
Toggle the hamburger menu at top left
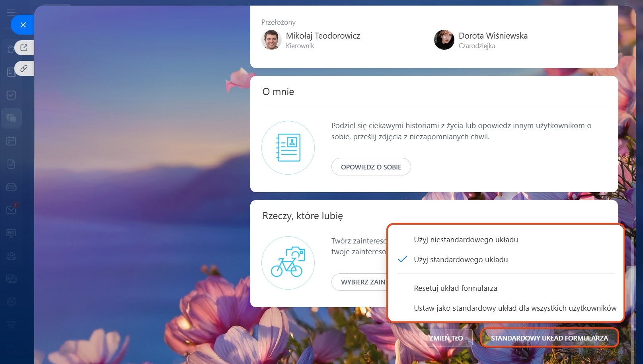click(11, 13)
